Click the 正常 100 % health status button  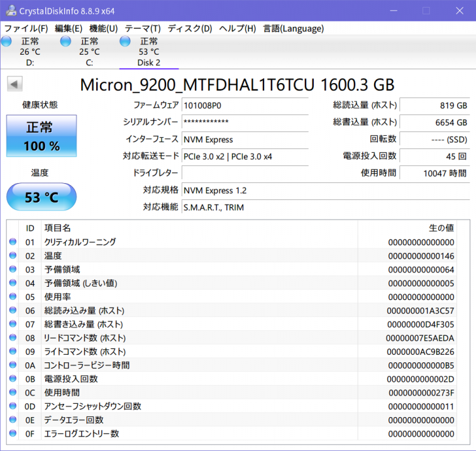42,136
